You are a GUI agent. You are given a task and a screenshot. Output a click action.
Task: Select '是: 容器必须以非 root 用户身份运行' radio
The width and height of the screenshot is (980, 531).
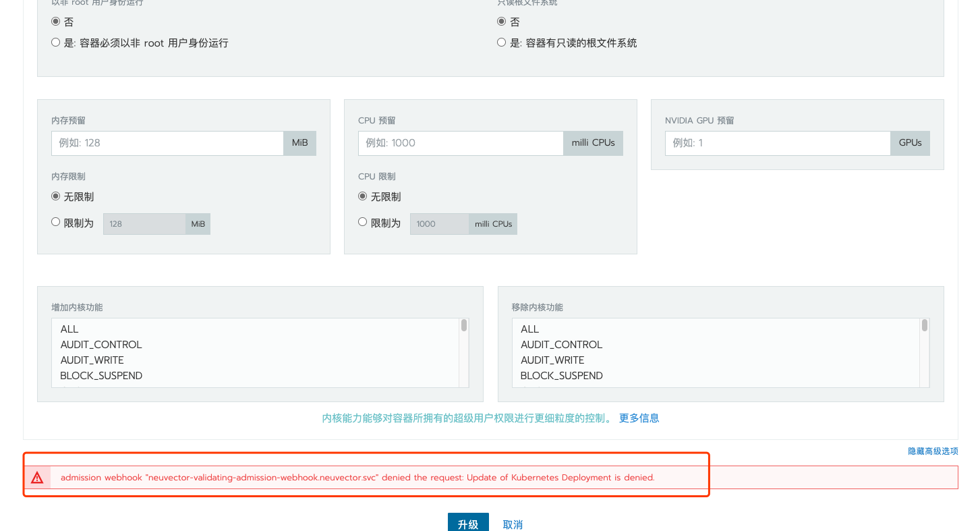pos(56,43)
